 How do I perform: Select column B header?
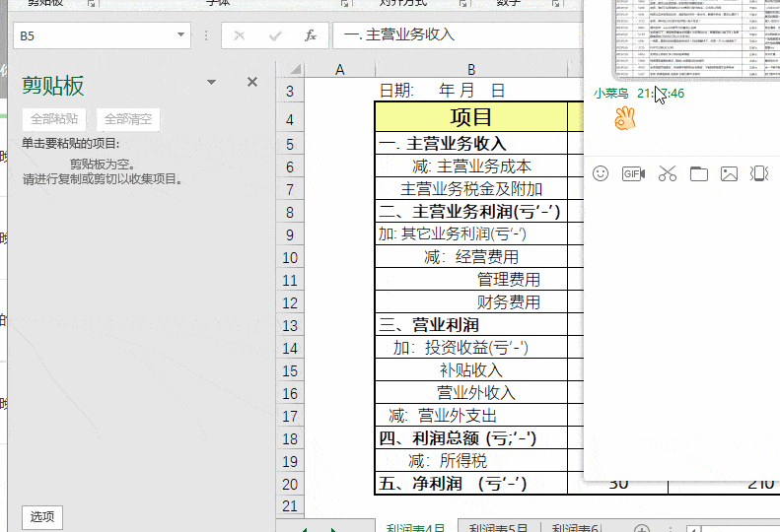click(471, 70)
